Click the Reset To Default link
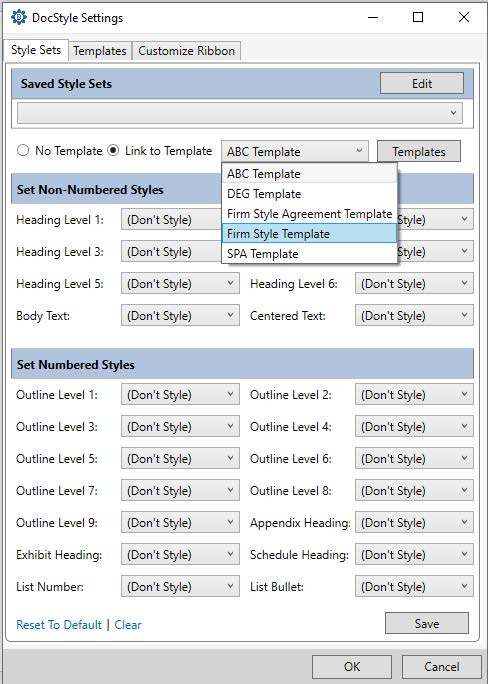488x684 pixels. (59, 625)
